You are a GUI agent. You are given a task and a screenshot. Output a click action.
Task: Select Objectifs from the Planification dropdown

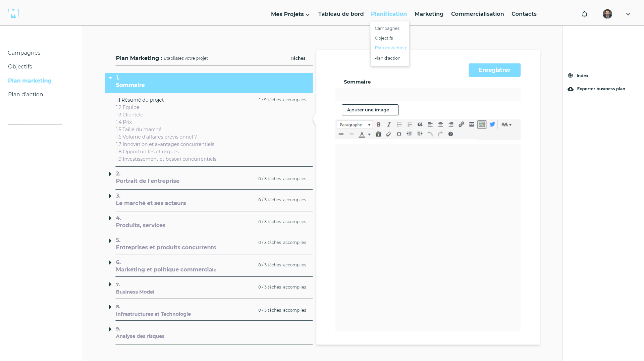[384, 38]
